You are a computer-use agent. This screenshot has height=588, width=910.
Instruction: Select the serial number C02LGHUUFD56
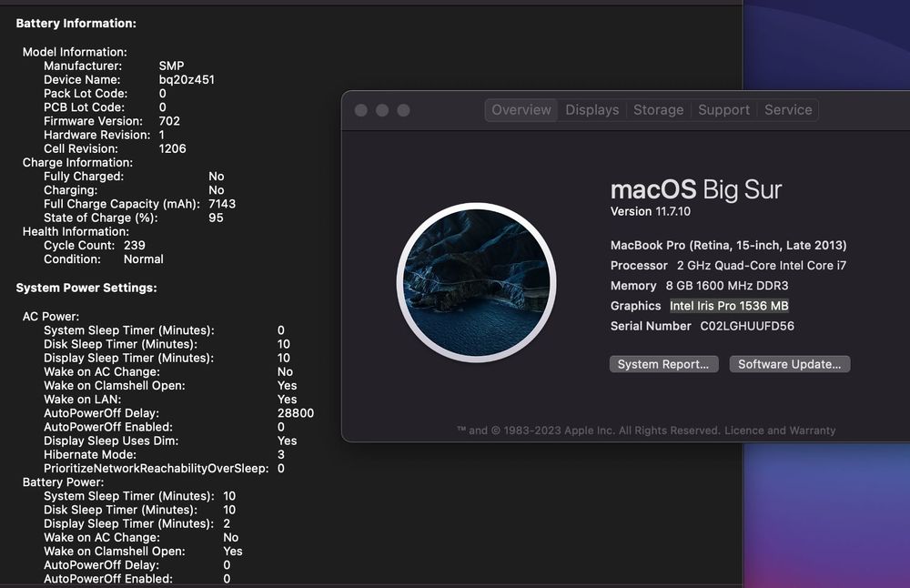[x=747, y=326]
